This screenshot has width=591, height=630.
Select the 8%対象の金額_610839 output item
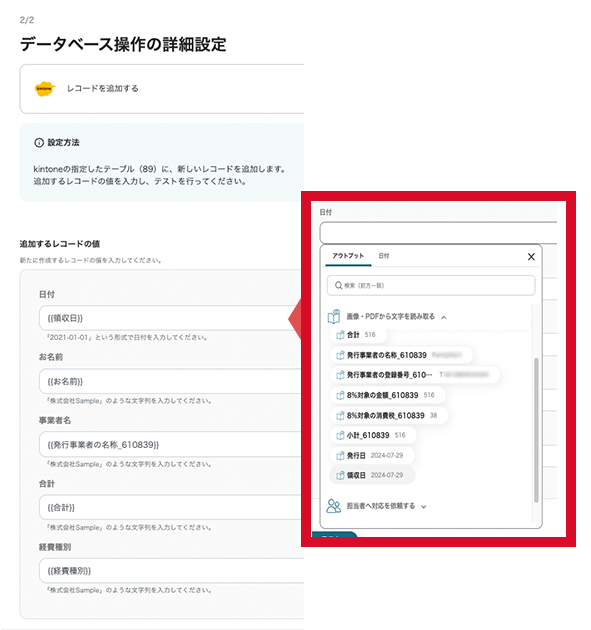388,395
